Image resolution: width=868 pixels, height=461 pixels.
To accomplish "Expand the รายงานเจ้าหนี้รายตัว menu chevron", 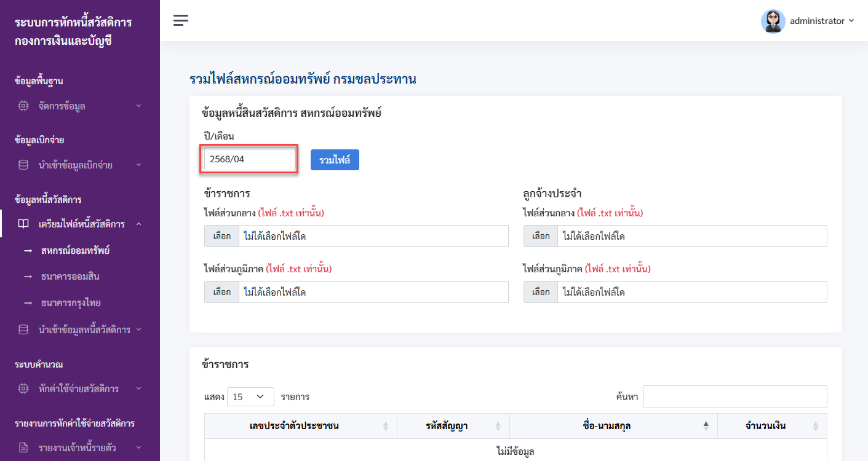I will point(138,447).
